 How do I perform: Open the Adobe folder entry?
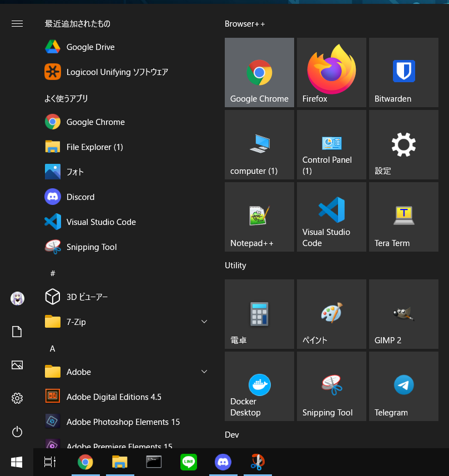[126, 372]
